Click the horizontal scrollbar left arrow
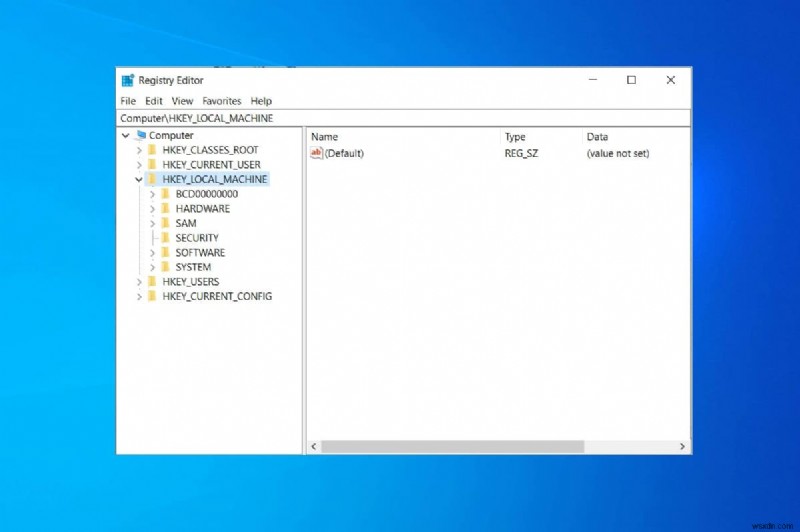Screen dimensions: 800x532 pos(314,447)
